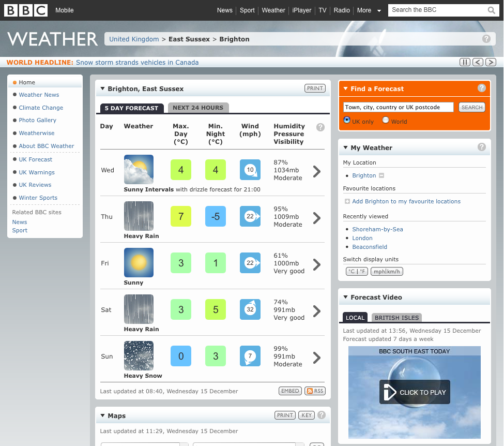
Task: Open the More dropdown in top navigation
Action: coord(369,10)
